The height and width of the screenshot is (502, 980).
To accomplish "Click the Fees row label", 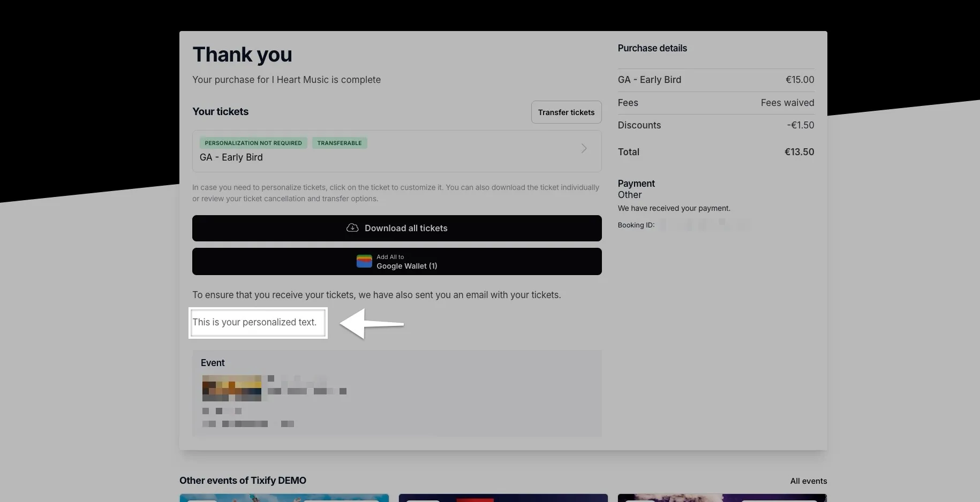I will [628, 103].
